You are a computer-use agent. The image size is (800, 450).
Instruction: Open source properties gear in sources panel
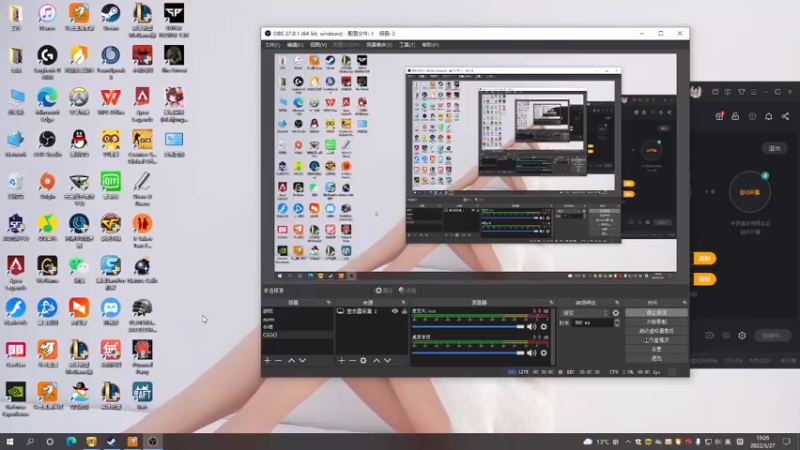[363, 360]
